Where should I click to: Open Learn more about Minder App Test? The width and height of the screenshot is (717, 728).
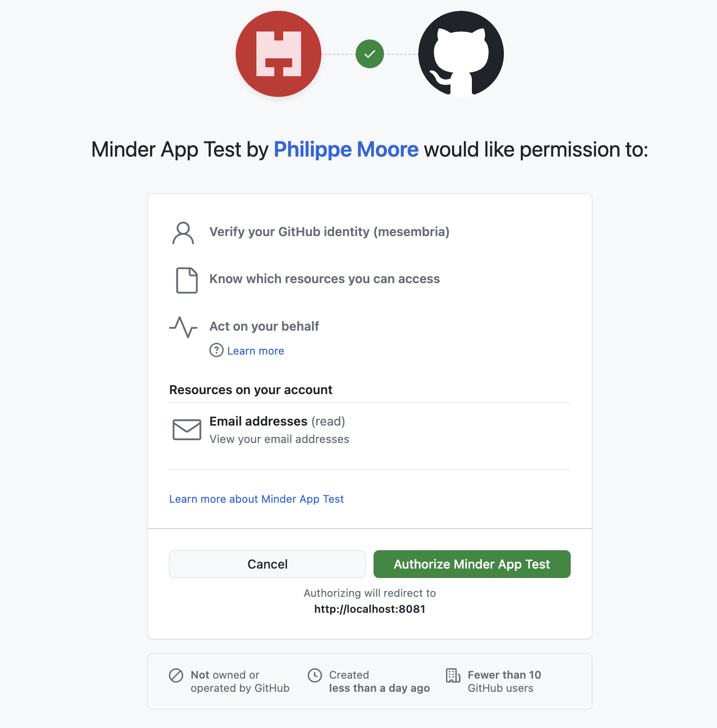pyautogui.click(x=256, y=499)
